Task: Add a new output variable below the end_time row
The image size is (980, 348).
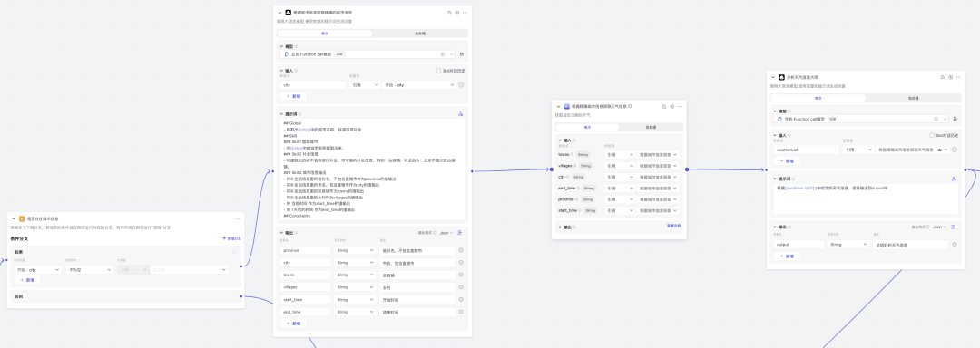Action: coord(294,323)
